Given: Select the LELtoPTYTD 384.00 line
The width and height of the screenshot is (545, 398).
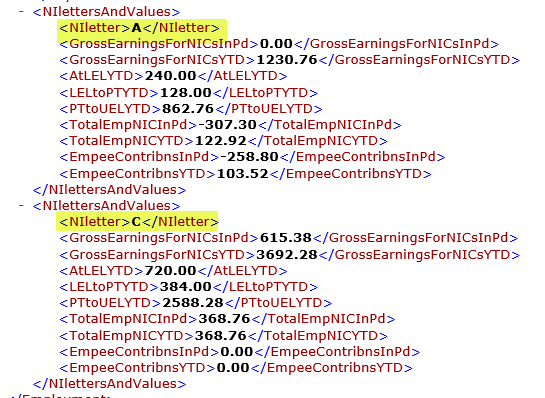Looking at the screenshot, I should coord(188,287).
